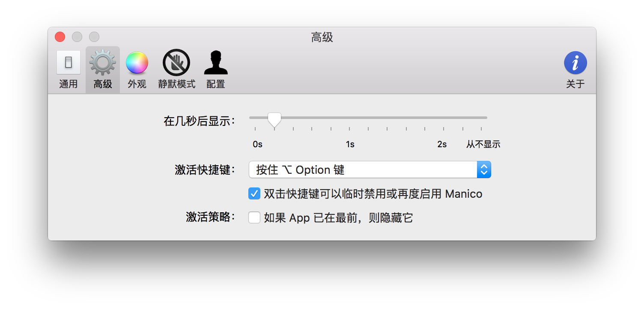Click the 静默模式 tab label
Viewport: 644px width, 309px height.
(176, 84)
